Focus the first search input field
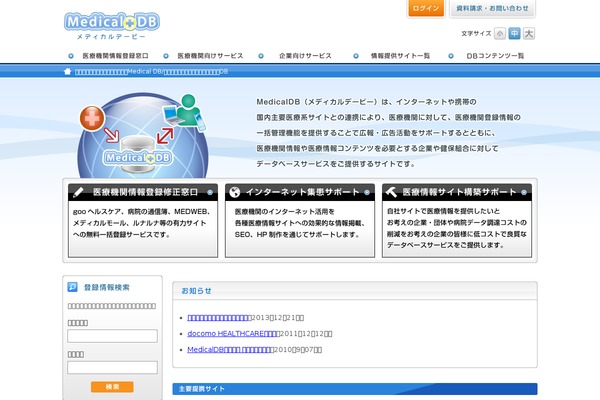Screen dimensions: 600x400 pyautogui.click(x=112, y=336)
